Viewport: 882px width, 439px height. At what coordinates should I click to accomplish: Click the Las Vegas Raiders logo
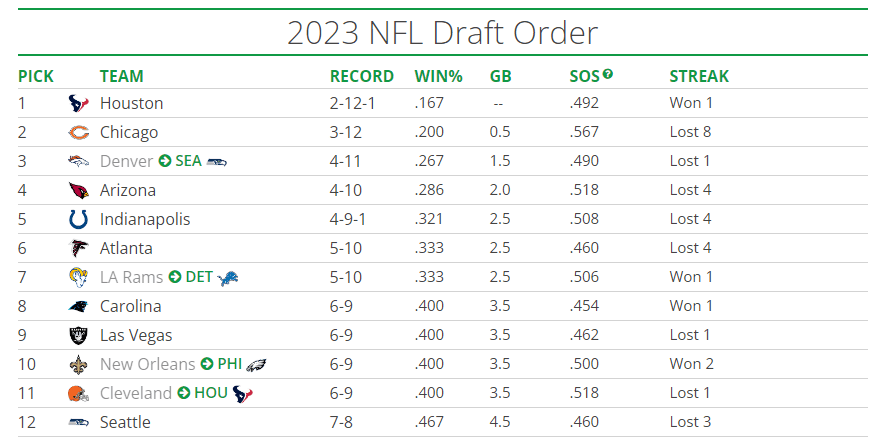pos(78,335)
